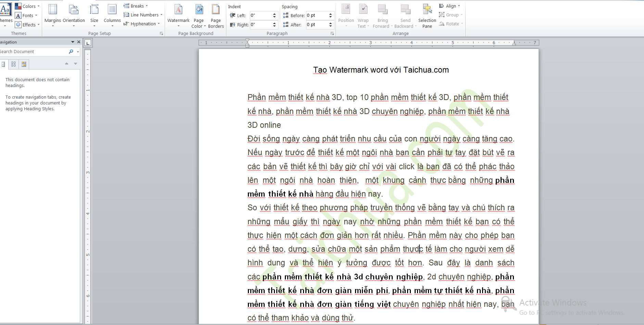Launch the Paragraph dialog
This screenshot has width=644, height=325.
coord(332,34)
